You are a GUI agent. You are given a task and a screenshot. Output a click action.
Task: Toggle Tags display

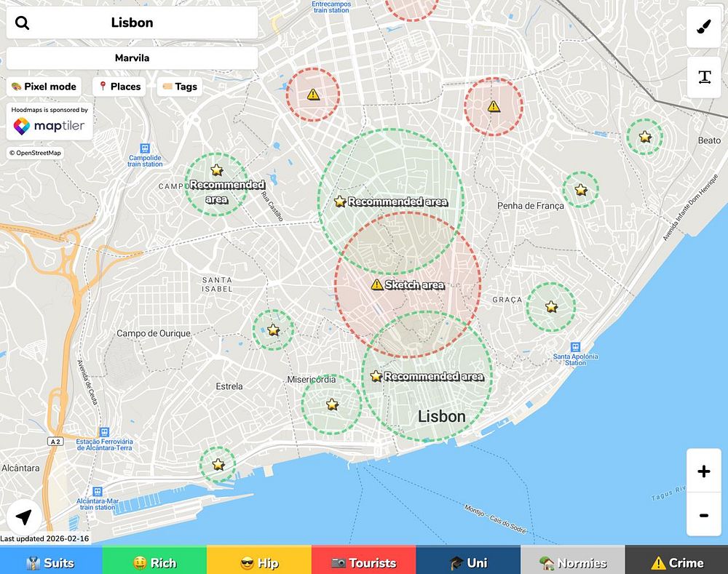pos(180,87)
